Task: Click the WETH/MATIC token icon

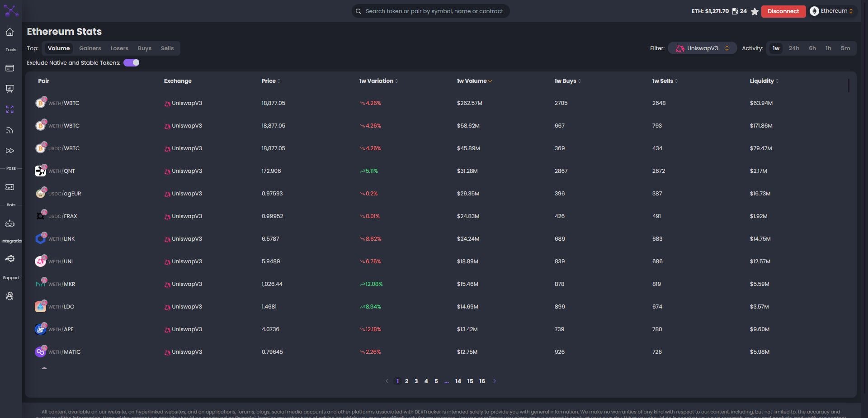Action: tap(41, 351)
